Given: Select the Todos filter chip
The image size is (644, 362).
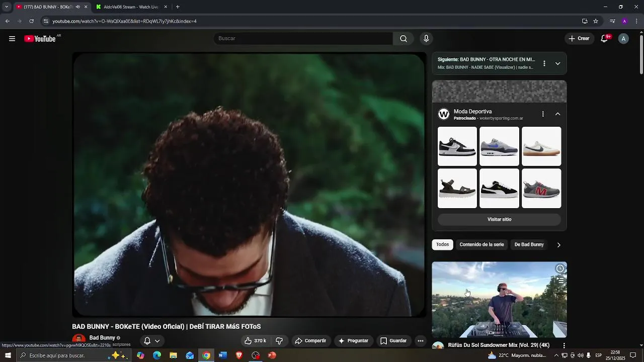Looking at the screenshot, I should pos(443,244).
